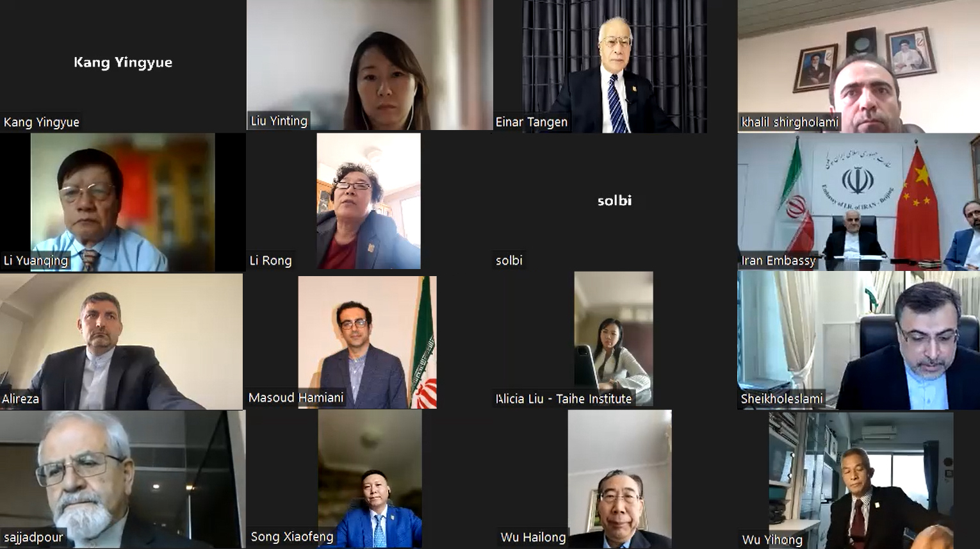Select Wu Hailong's video tile
The height and width of the screenshot is (549, 980).
(619, 479)
